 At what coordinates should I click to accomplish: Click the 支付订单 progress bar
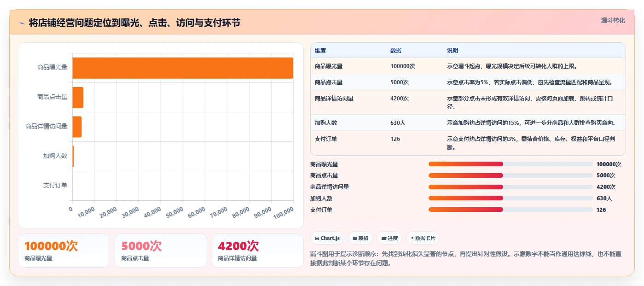[x=511, y=210]
